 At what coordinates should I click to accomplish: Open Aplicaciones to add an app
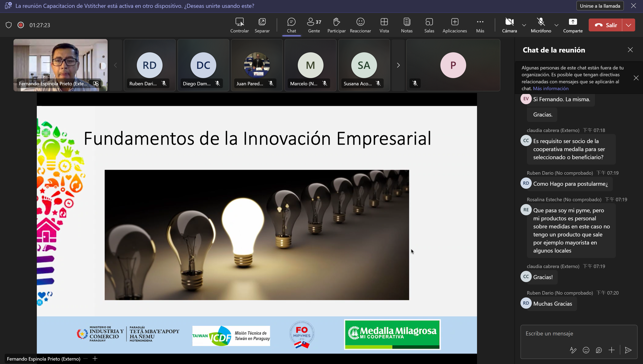point(454,25)
